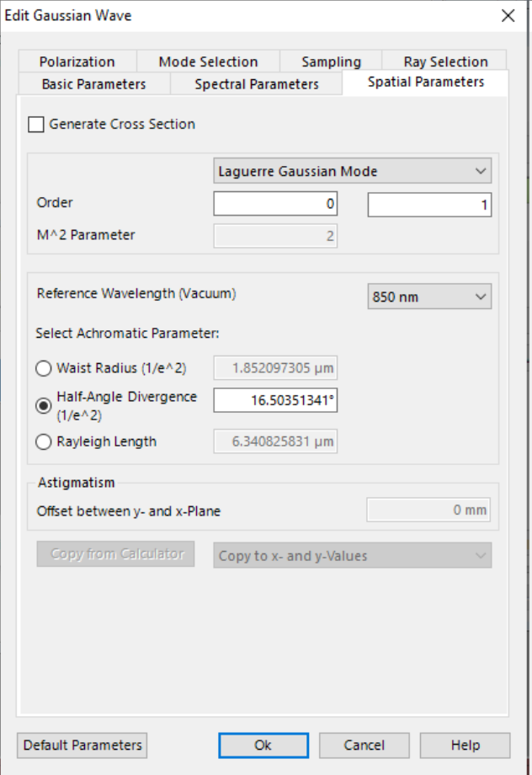Image resolution: width=532 pixels, height=775 pixels.
Task: Open the Laguerre Gaussian Mode dropdown
Action: 352,171
